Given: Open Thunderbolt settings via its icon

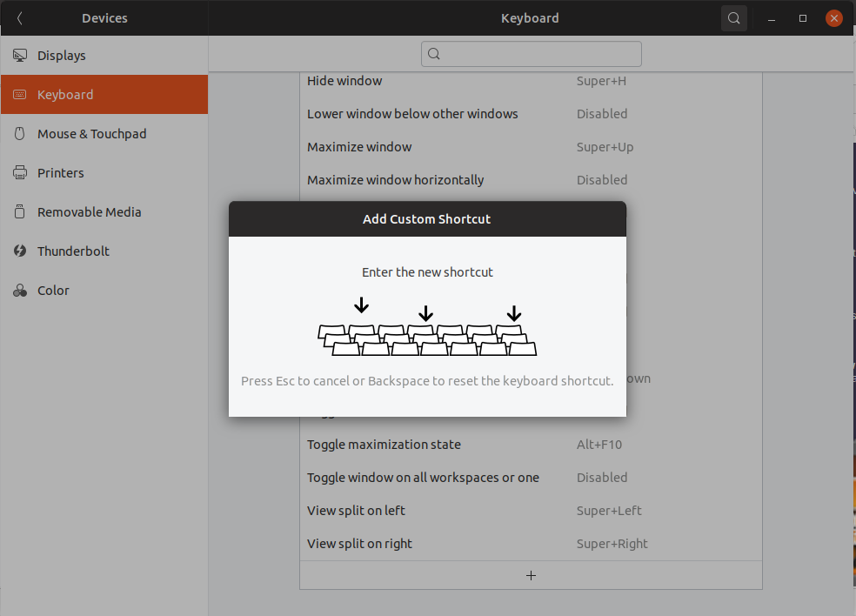Looking at the screenshot, I should (19, 251).
